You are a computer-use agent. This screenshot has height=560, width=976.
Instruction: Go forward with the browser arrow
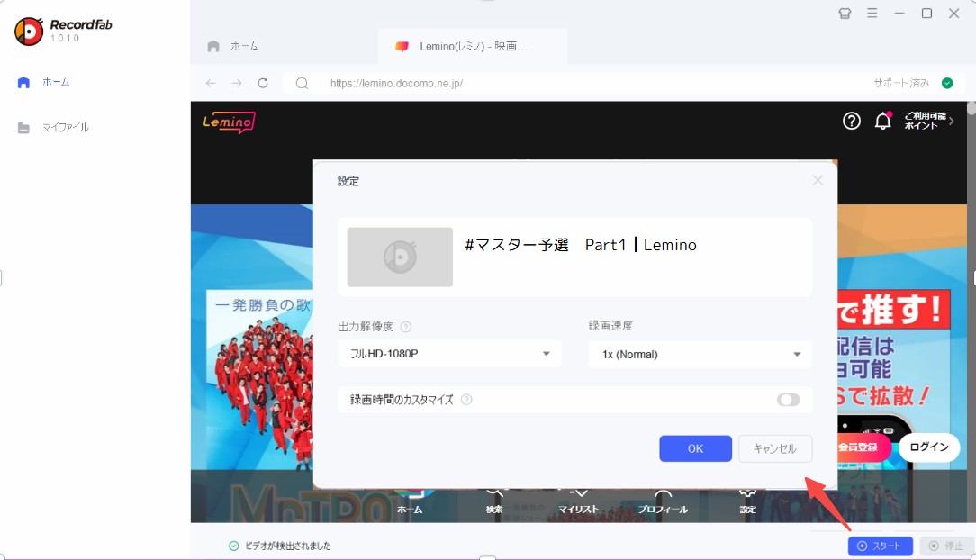click(237, 84)
